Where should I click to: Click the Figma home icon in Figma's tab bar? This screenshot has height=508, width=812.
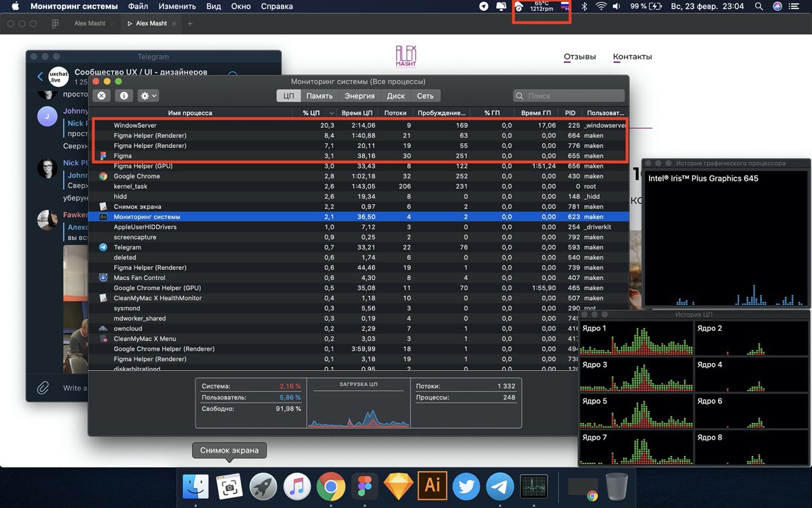click(55, 23)
